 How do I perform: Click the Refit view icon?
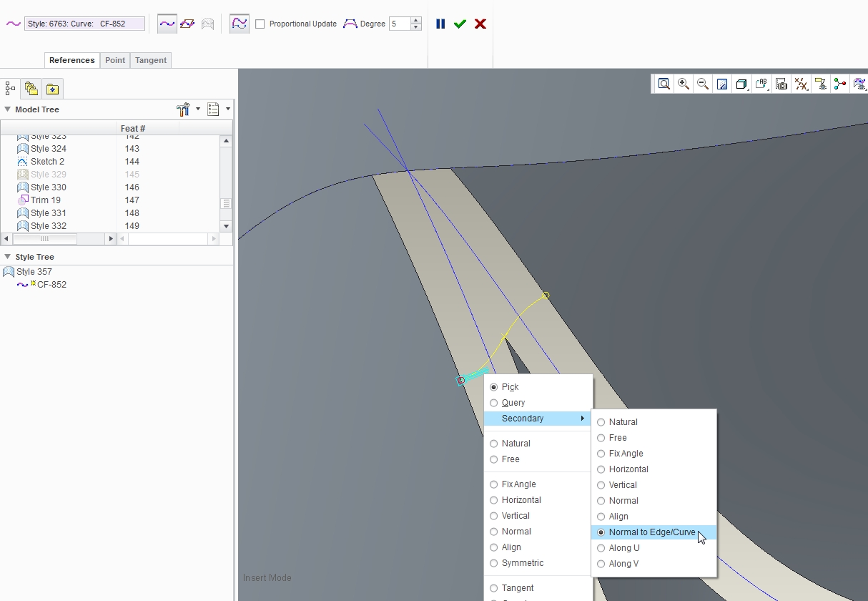(664, 84)
